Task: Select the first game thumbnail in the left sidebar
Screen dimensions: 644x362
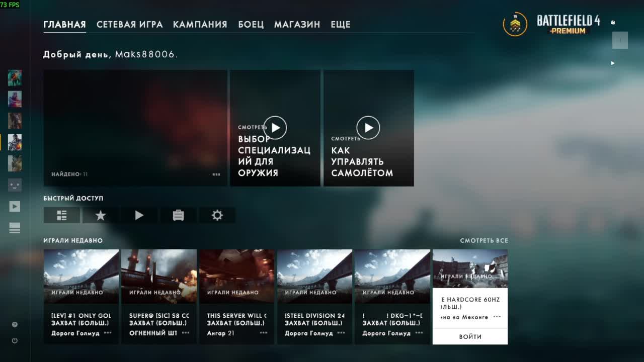Action: pyautogui.click(x=15, y=78)
